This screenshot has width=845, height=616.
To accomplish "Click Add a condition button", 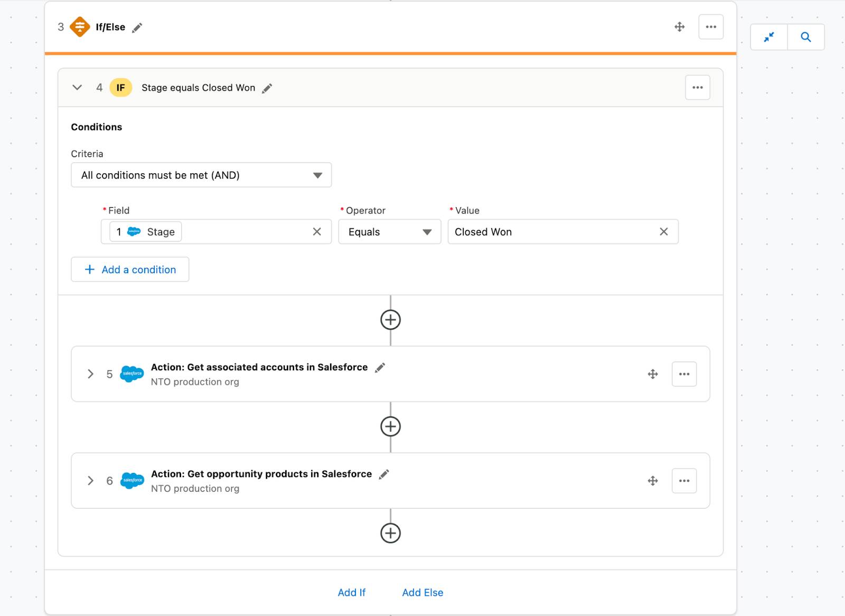I will (130, 269).
